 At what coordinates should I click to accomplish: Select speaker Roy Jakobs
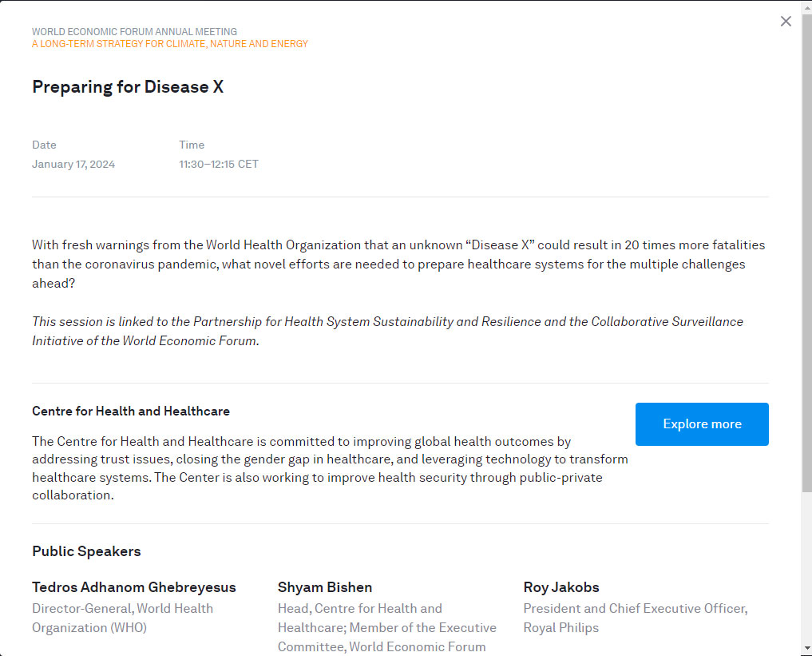[x=561, y=587]
